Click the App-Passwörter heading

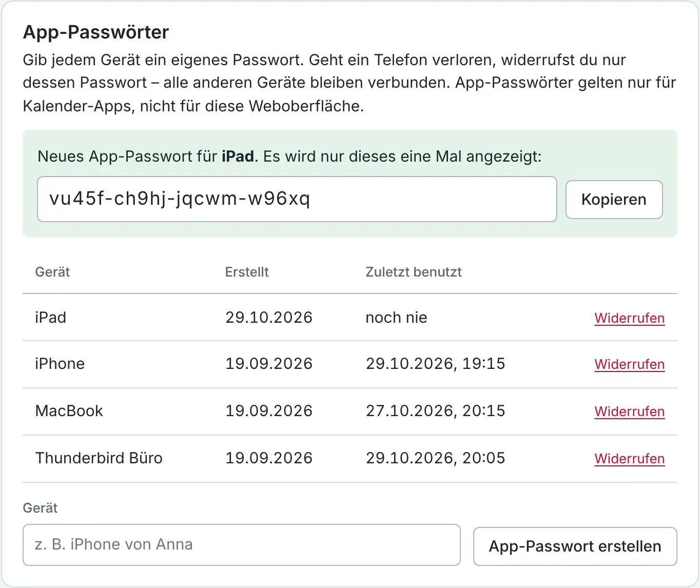[96, 32]
